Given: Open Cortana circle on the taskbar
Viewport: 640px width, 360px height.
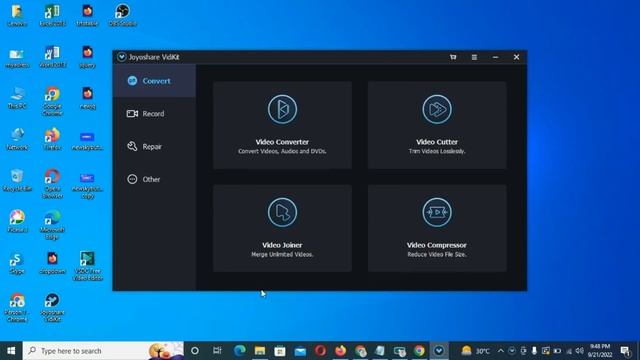Looking at the screenshot, I should [x=195, y=351].
